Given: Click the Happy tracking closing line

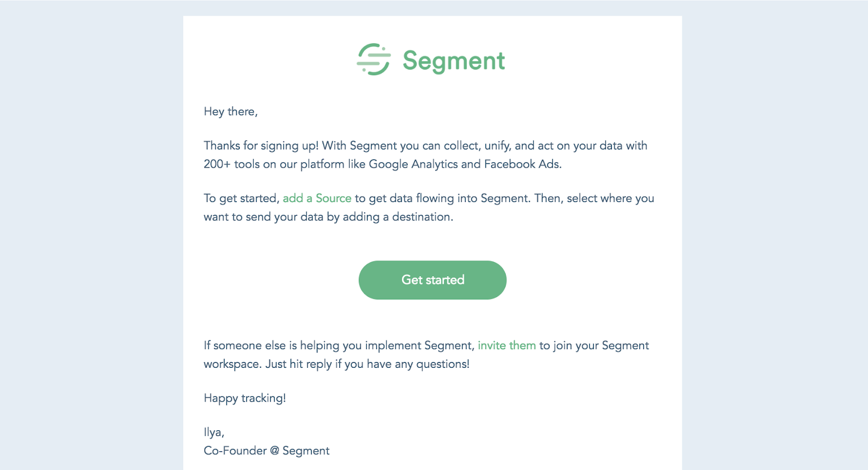Looking at the screenshot, I should (245, 398).
